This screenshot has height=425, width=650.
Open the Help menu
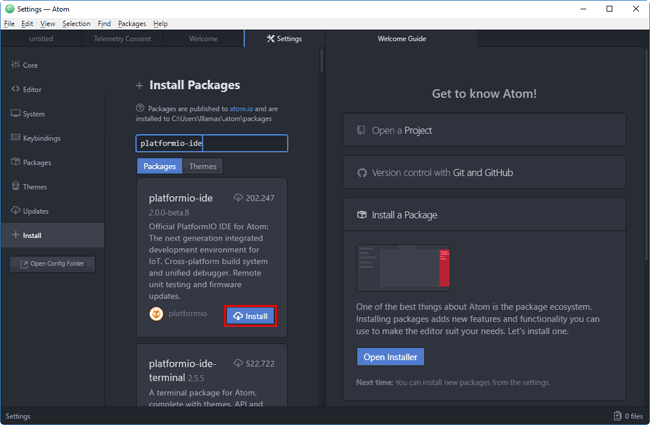[x=160, y=24]
